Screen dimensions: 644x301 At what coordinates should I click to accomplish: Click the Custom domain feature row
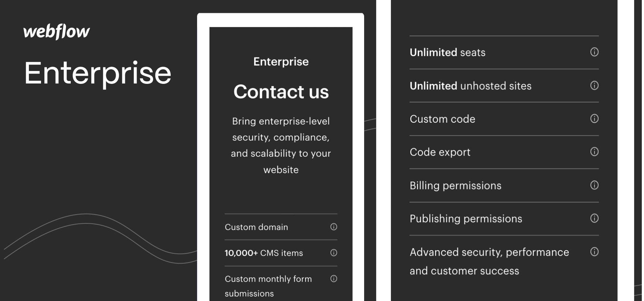(x=256, y=227)
